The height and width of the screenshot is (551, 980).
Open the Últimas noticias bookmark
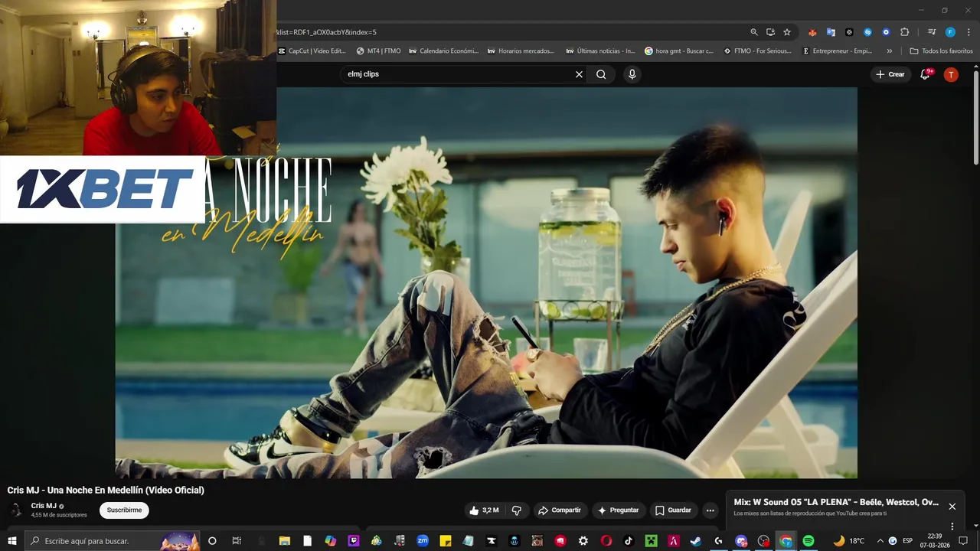pyautogui.click(x=601, y=51)
